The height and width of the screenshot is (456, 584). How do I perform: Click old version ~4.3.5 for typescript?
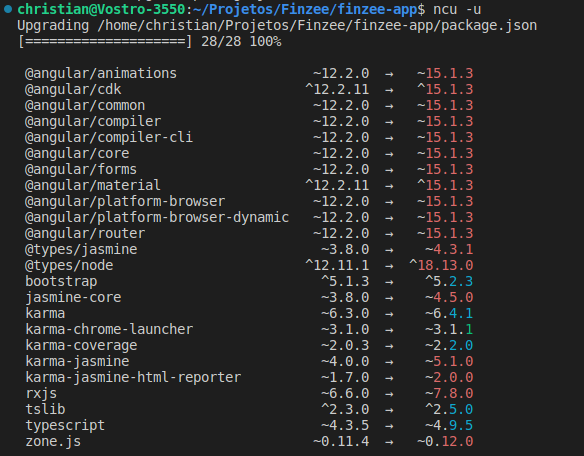[345, 426]
